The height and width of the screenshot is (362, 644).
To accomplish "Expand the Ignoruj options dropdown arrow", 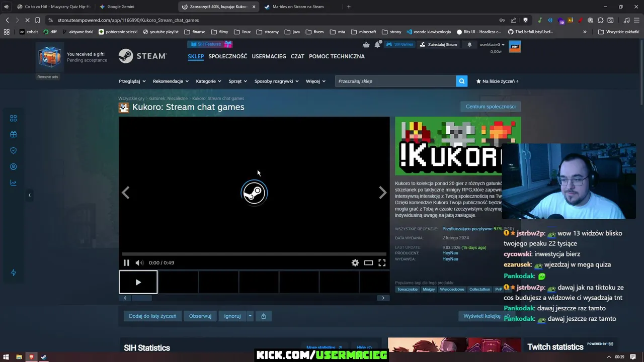I will point(250,316).
